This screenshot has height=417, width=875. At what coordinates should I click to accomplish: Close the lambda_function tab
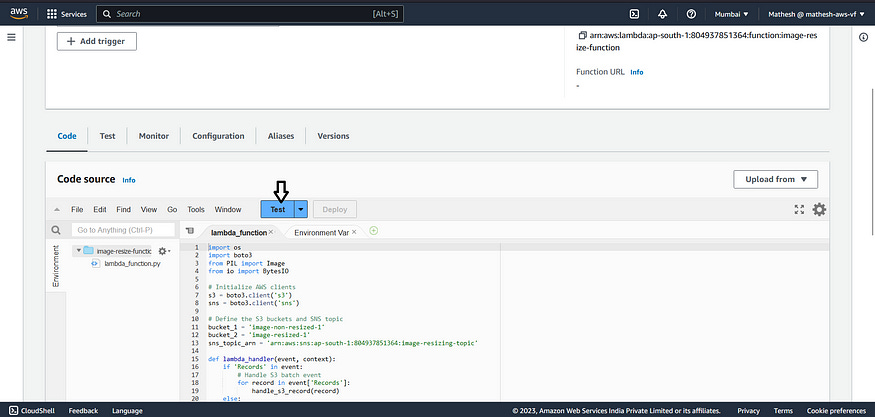coord(271,232)
